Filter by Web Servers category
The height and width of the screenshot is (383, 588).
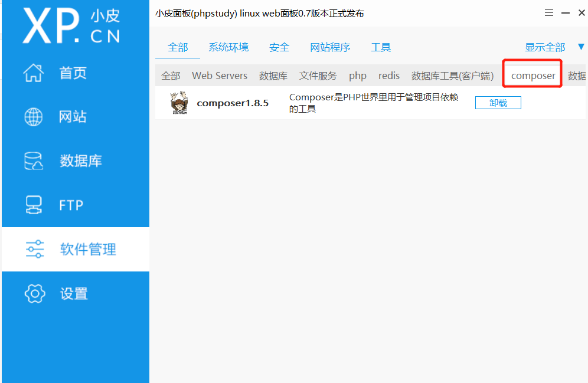point(219,76)
